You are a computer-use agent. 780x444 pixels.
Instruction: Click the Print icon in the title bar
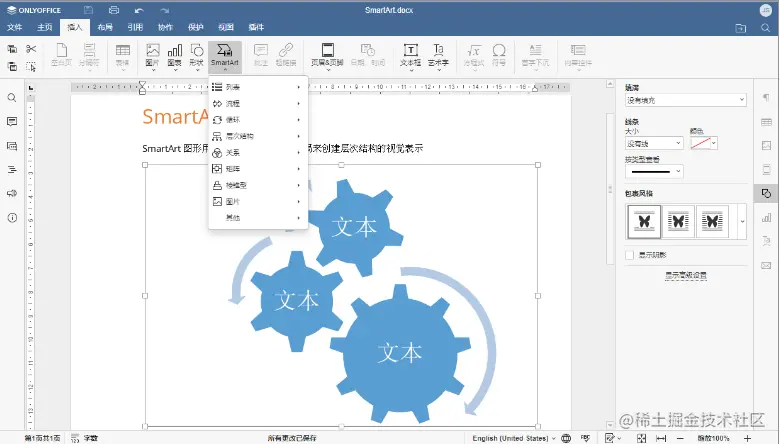pos(114,10)
